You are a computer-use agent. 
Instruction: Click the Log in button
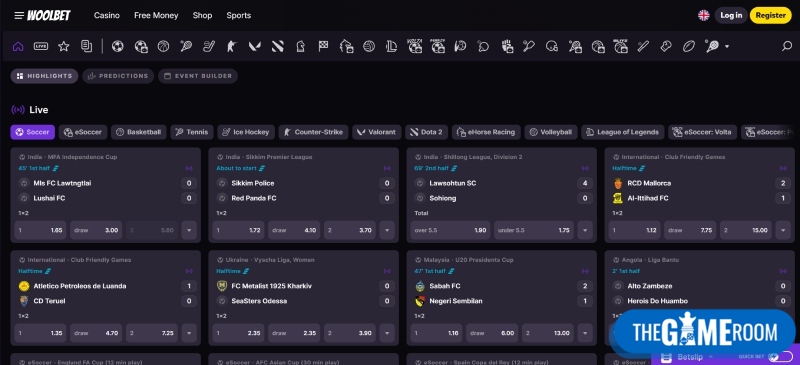pyautogui.click(x=731, y=15)
